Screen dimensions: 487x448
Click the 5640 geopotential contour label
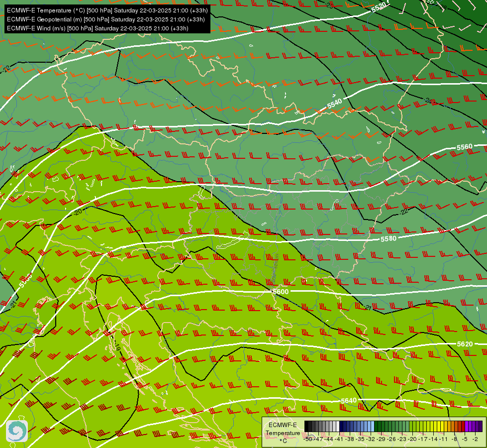[349, 401]
